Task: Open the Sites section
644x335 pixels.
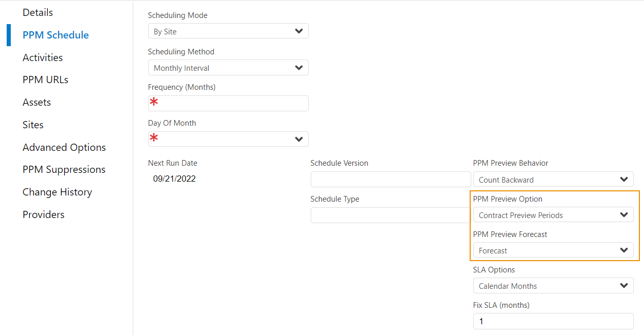Action: click(x=33, y=125)
